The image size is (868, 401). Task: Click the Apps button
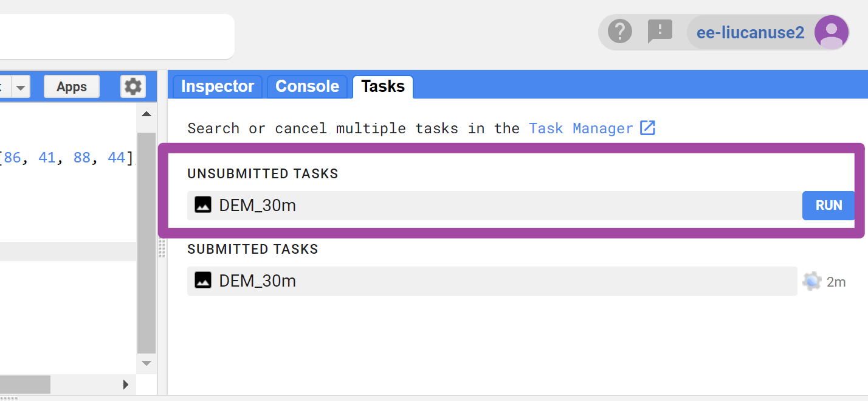tap(72, 86)
